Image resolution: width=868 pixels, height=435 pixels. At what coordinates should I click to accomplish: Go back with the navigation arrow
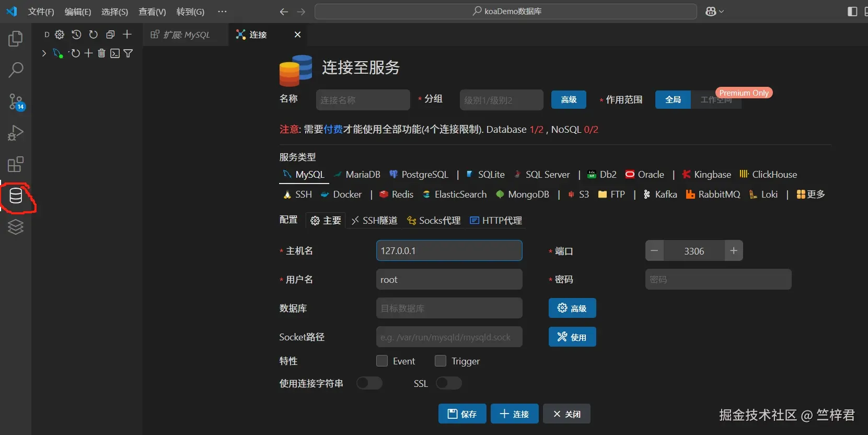click(x=284, y=12)
